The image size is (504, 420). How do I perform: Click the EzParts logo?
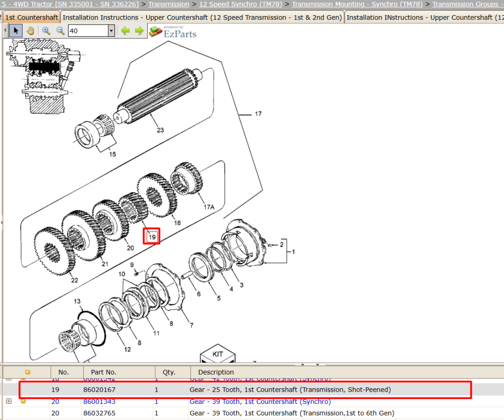pyautogui.click(x=173, y=32)
